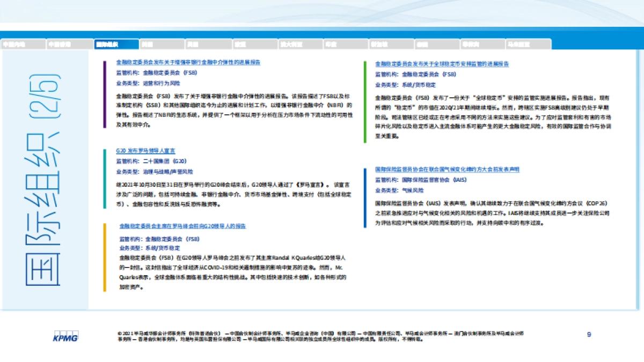This screenshot has height=362, width=644.
Task: Click the page number 9
Action: (x=589, y=333)
